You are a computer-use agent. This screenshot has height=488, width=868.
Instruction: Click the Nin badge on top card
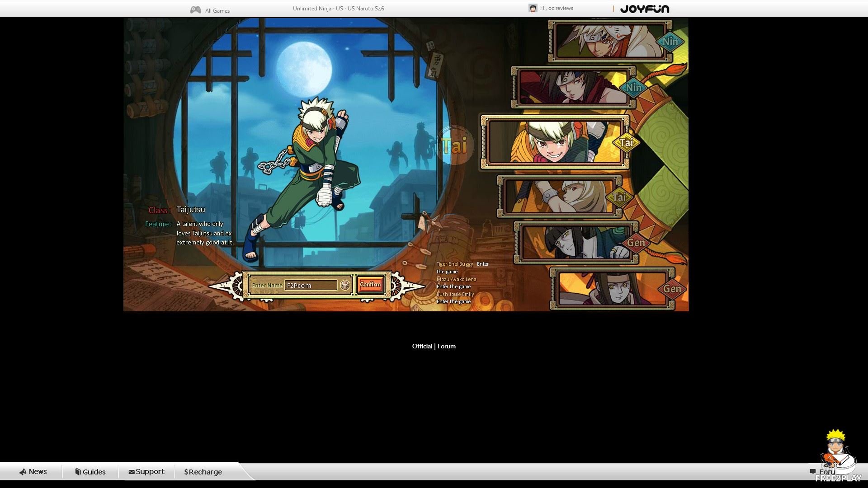(x=670, y=42)
